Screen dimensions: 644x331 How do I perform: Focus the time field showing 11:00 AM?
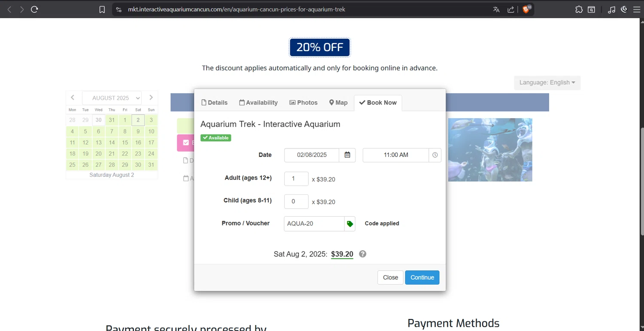click(396, 155)
